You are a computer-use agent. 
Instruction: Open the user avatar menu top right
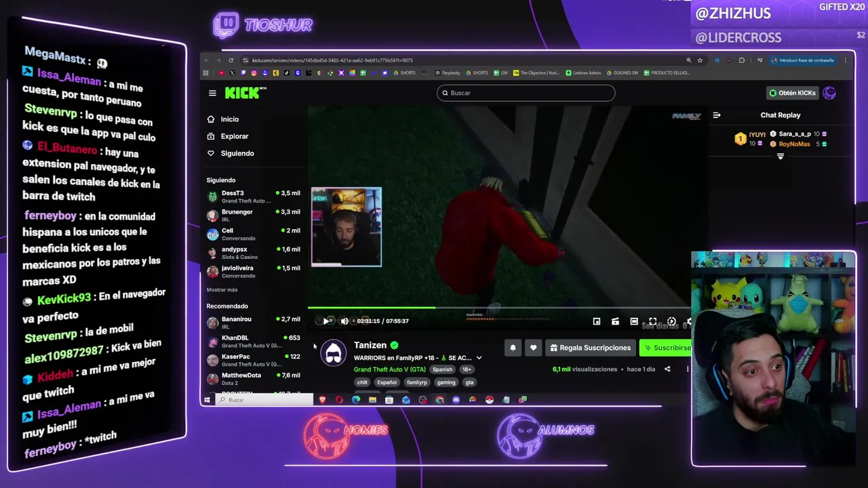point(829,93)
